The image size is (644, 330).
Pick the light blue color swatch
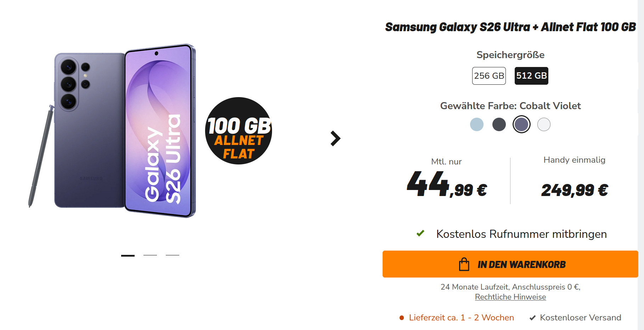pos(476,124)
